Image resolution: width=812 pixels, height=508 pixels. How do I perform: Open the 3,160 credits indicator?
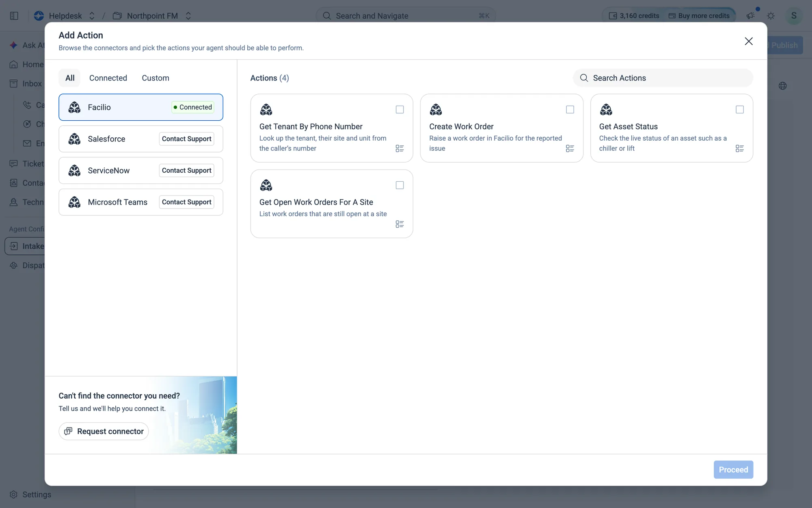(x=634, y=16)
